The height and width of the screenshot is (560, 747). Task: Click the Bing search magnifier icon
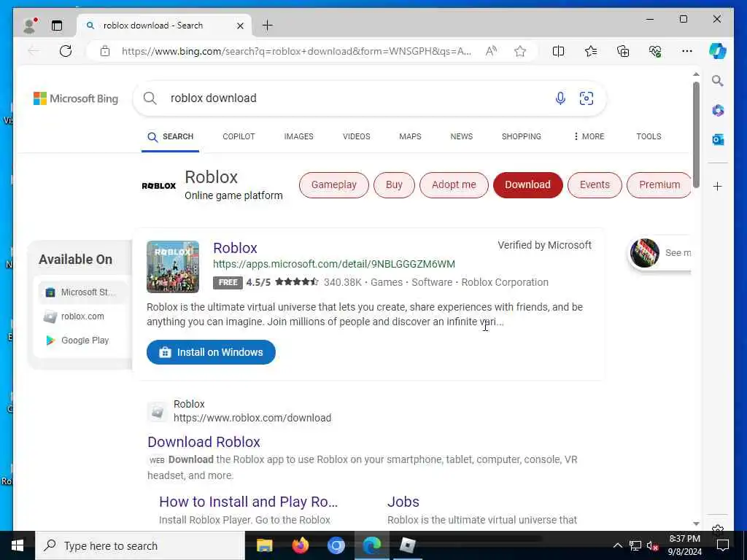[150, 98]
